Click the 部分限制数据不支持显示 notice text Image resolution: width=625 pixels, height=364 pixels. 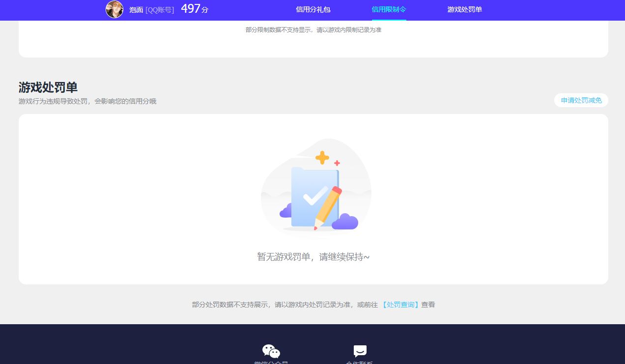click(313, 30)
